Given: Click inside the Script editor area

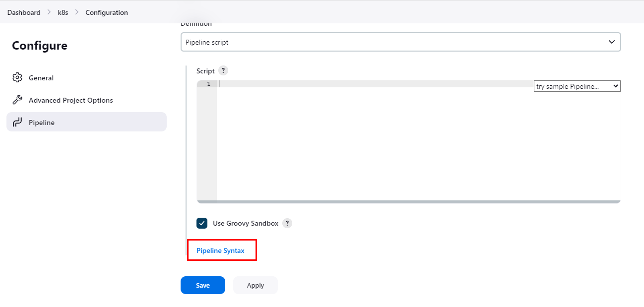Looking at the screenshot, I should (x=347, y=139).
